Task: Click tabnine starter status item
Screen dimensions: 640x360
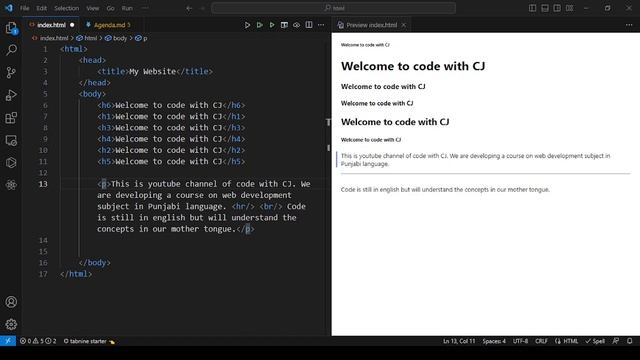Action: click(x=89, y=341)
